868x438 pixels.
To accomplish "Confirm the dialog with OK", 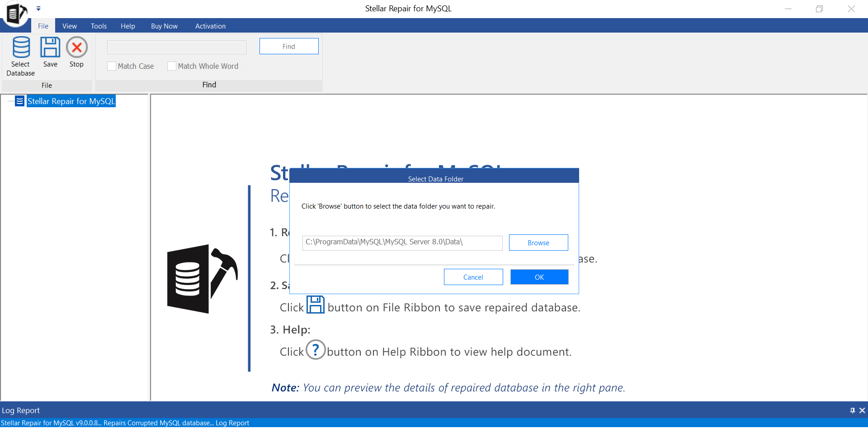I will (539, 277).
